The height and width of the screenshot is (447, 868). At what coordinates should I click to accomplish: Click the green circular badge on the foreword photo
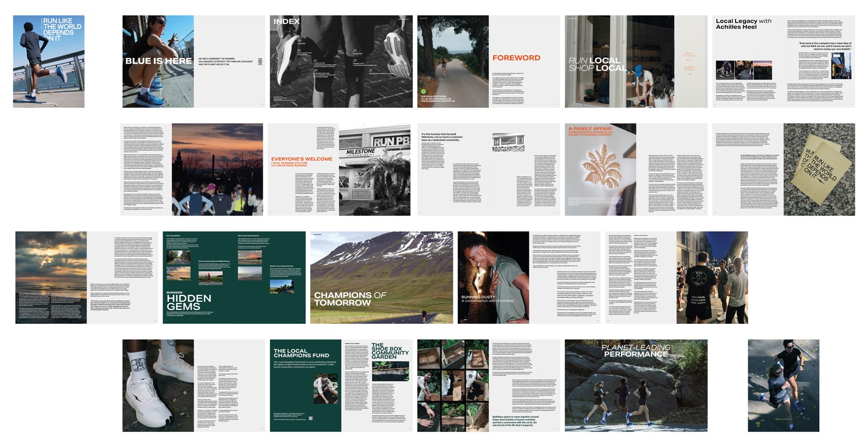pyautogui.click(x=424, y=92)
